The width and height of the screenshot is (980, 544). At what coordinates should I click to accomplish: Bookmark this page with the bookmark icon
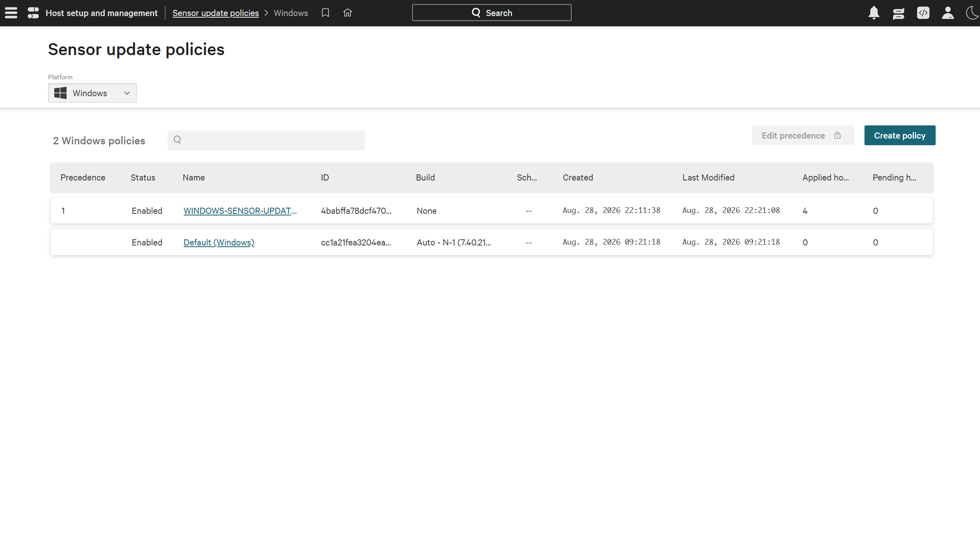click(325, 13)
